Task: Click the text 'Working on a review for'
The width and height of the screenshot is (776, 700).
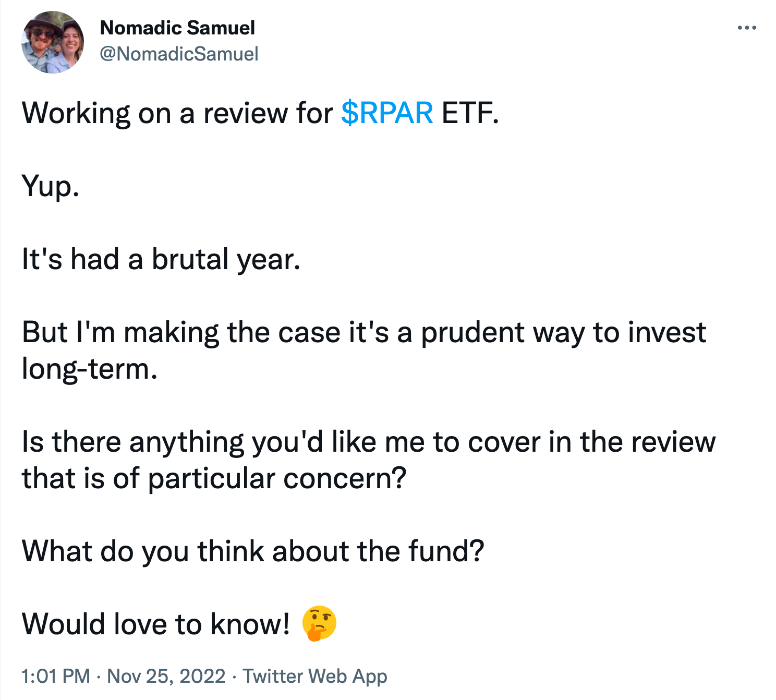Action: click(177, 113)
